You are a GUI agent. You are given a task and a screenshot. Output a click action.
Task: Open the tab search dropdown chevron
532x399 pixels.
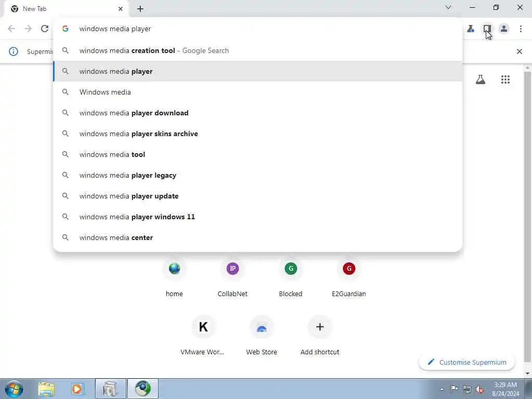click(448, 7)
